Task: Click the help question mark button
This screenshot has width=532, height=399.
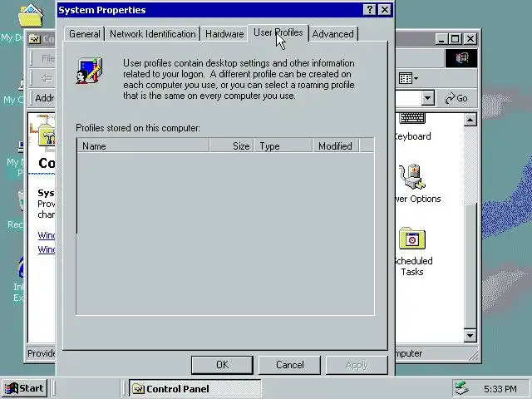Action: (370, 10)
